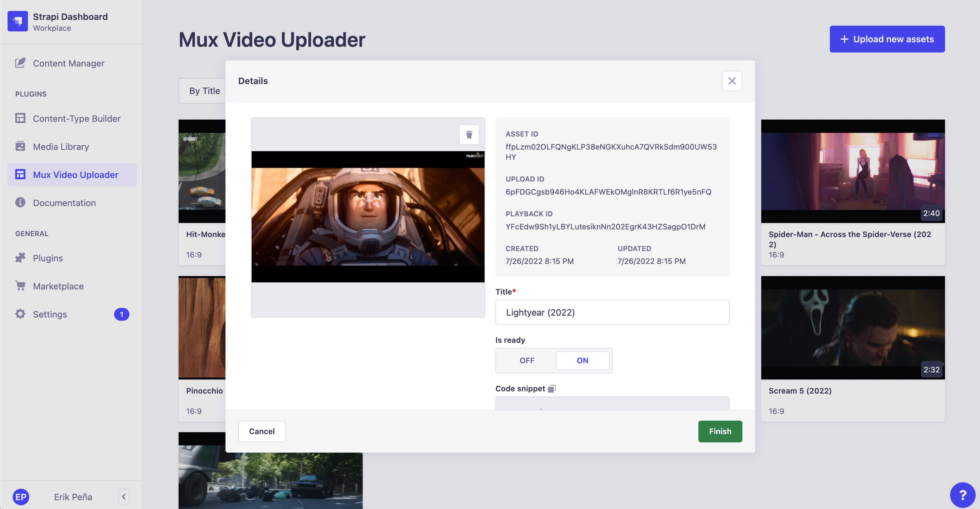Click the Settings notification badge
This screenshot has height=509, width=980.
coord(122,314)
